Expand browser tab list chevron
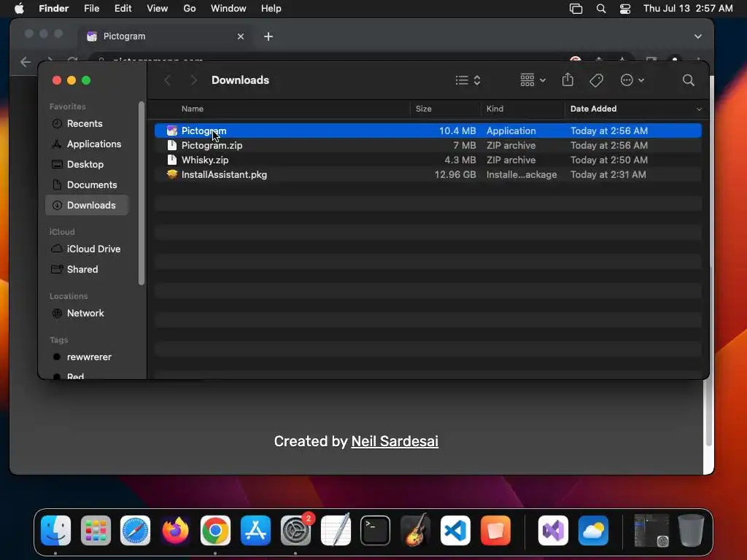 tap(697, 36)
